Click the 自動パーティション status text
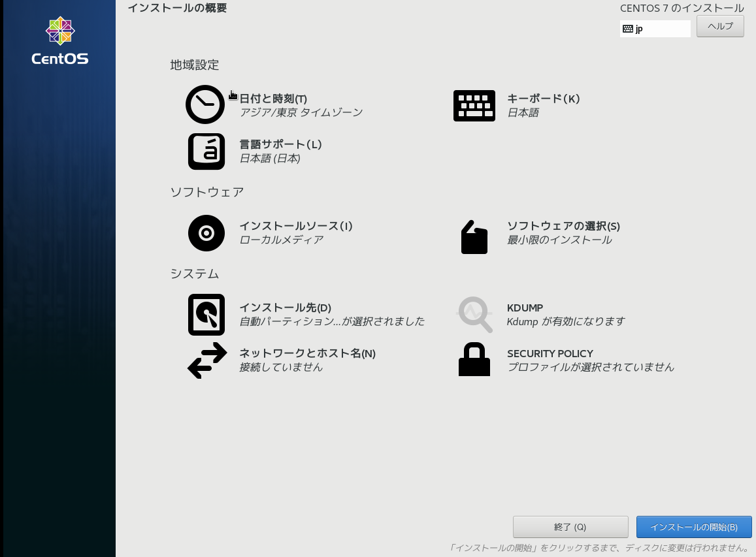This screenshot has height=557, width=756. click(332, 321)
